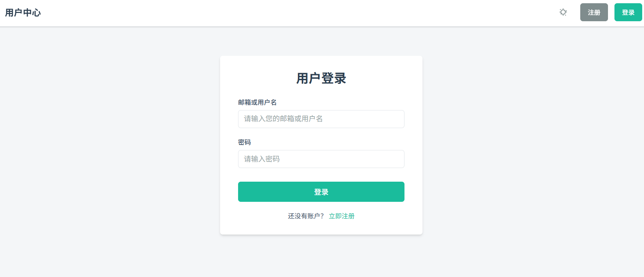
Task: Click the 密码 field label
Action: pos(244,142)
